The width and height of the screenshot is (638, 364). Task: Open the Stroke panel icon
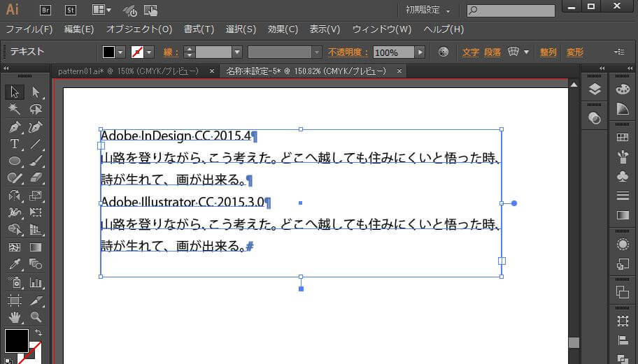(623, 196)
